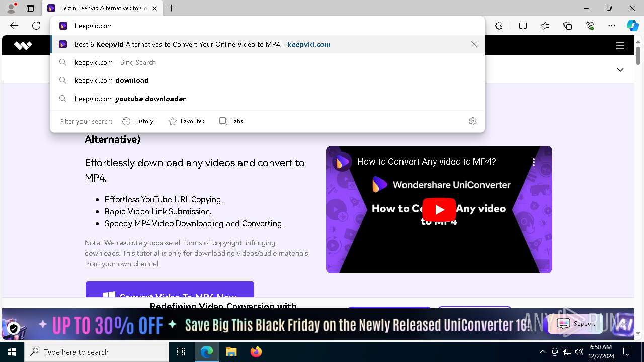
Task: Open the Favorites star toolbar icon
Action: (545, 26)
